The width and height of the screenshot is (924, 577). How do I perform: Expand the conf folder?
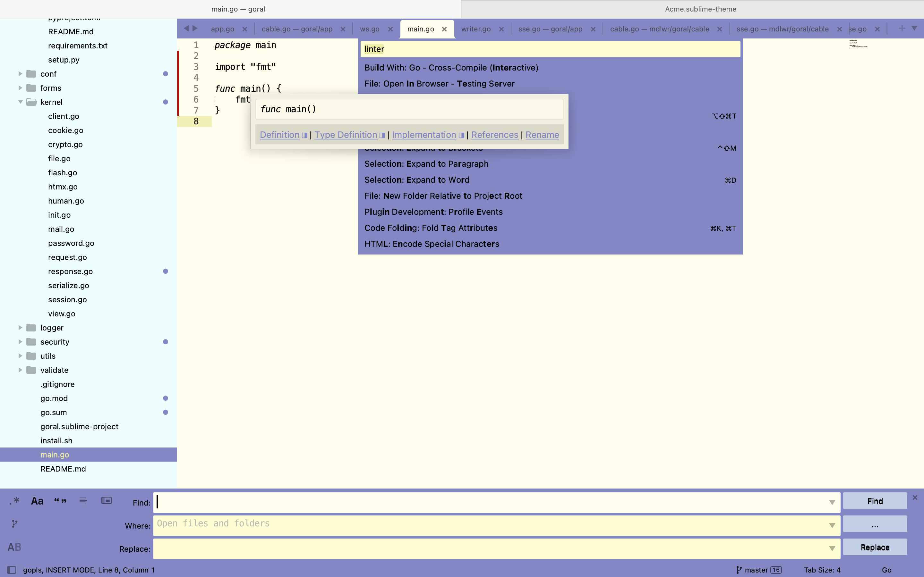click(20, 74)
